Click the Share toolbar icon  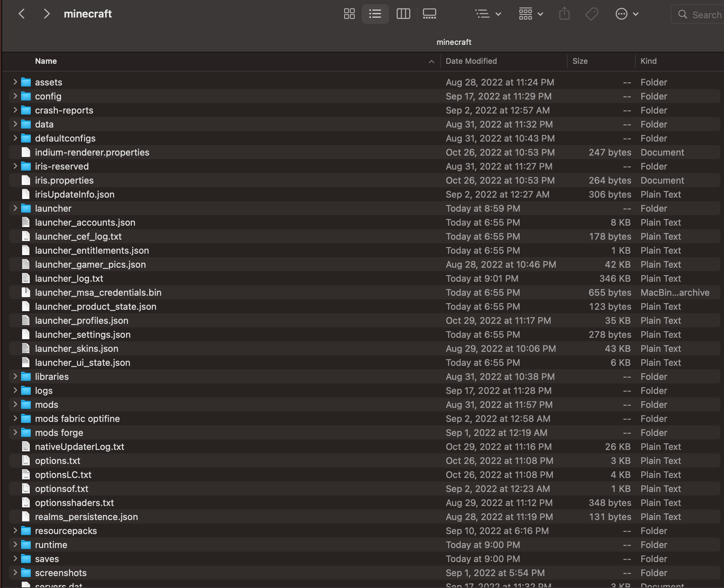tap(564, 14)
